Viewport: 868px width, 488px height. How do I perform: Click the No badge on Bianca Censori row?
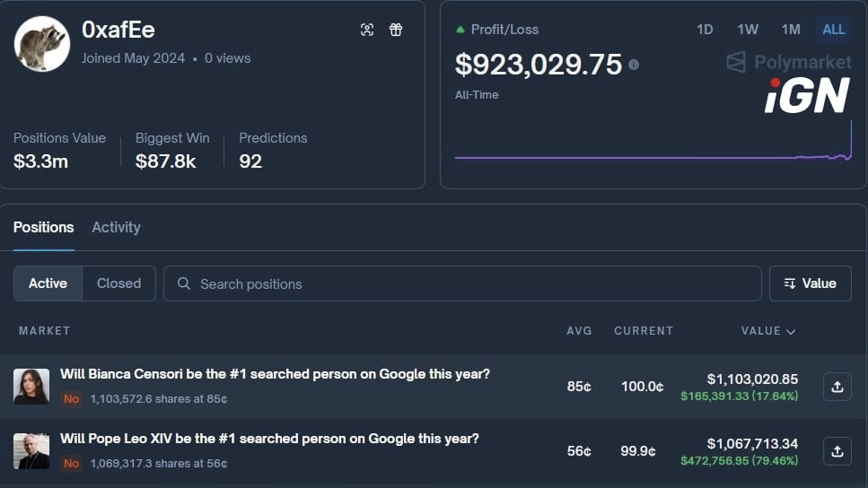click(72, 399)
